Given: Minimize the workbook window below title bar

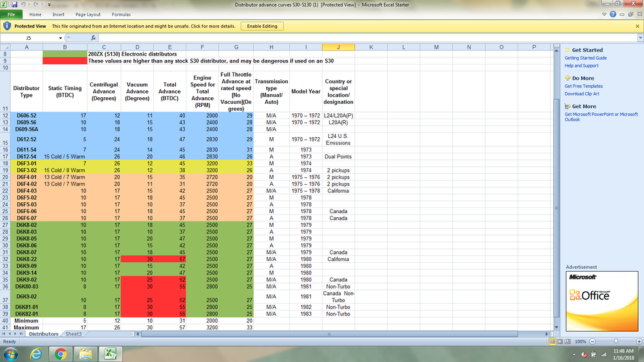Looking at the screenshot, I should pos(622,14).
